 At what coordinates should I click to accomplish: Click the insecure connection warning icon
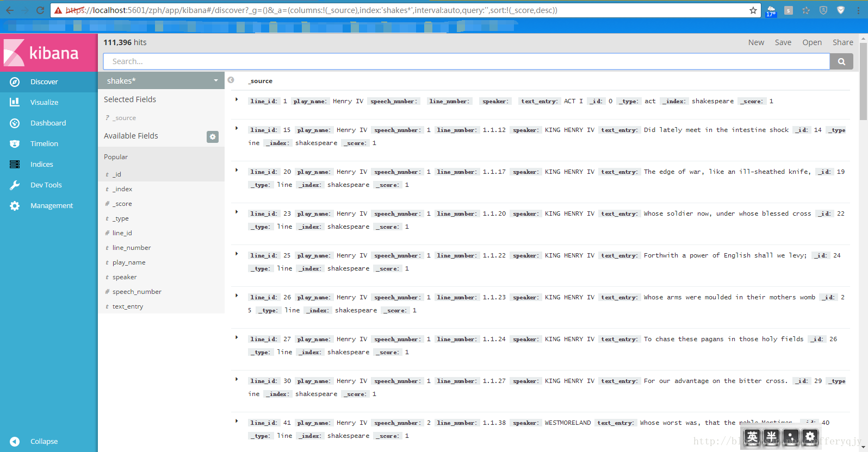point(58,10)
